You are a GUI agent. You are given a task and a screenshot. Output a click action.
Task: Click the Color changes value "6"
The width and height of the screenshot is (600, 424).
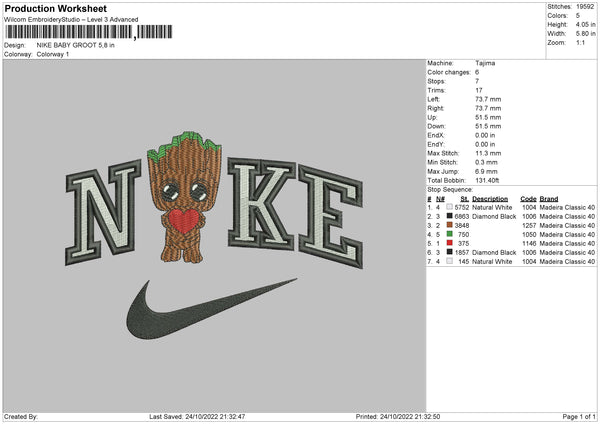[477, 72]
